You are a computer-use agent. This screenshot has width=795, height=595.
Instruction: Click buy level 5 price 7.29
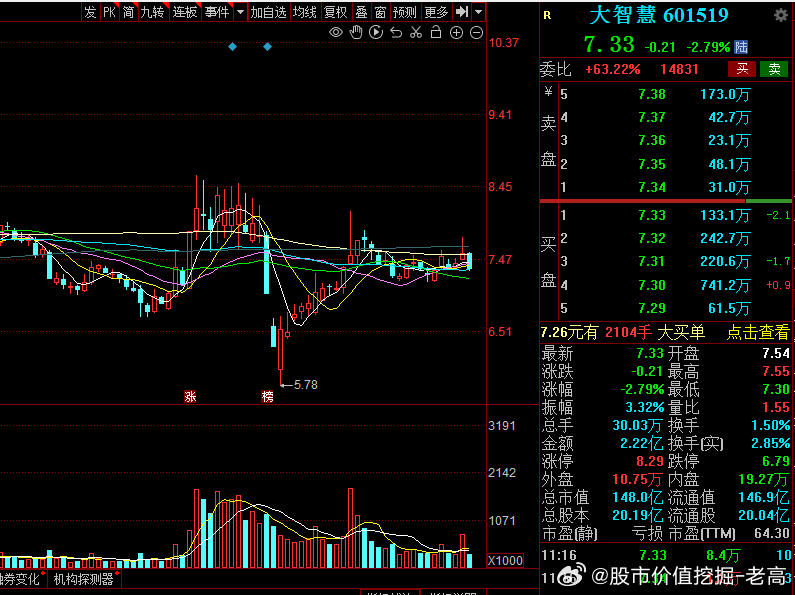(x=652, y=308)
